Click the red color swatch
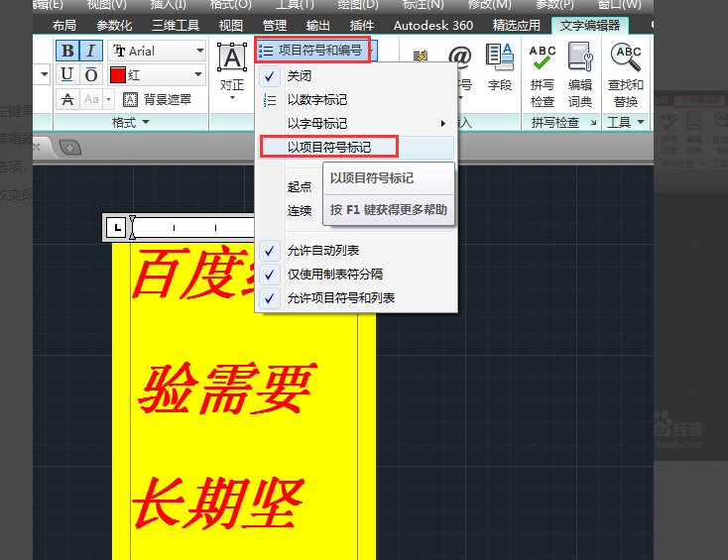This screenshot has height=560, width=728. (x=117, y=74)
